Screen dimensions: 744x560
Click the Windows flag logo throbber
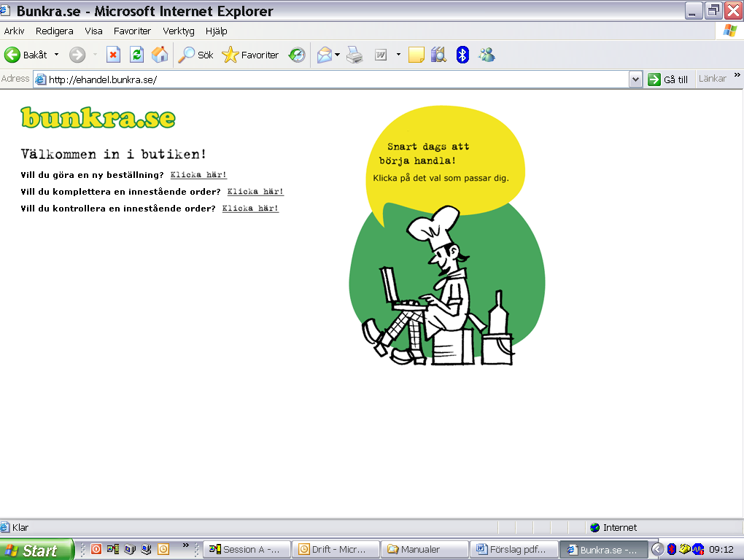point(729,31)
